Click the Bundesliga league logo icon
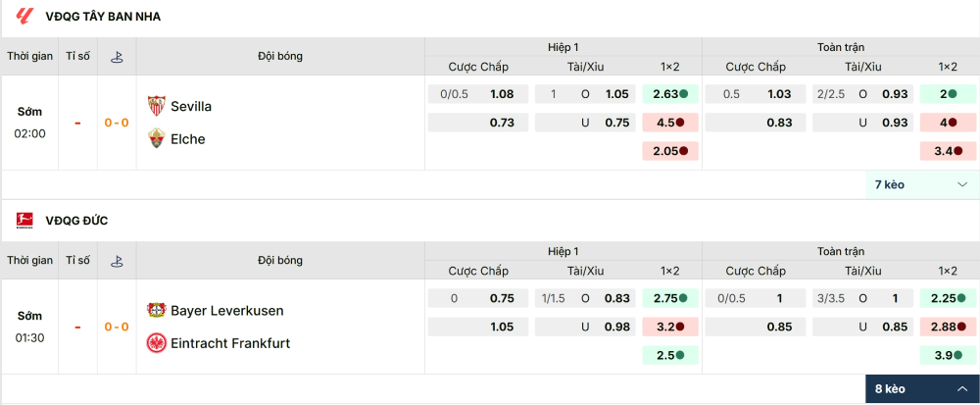The image size is (980, 405). coord(24,221)
